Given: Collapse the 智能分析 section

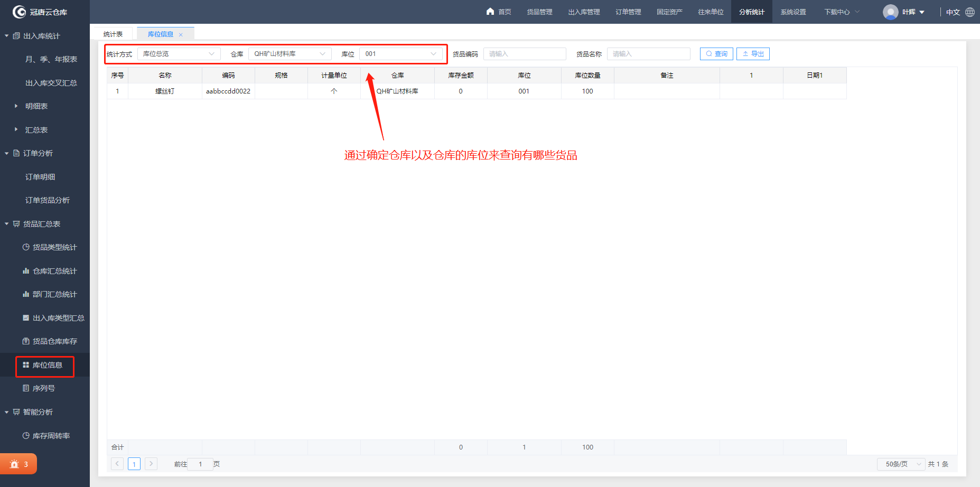Looking at the screenshot, I should tap(6, 412).
